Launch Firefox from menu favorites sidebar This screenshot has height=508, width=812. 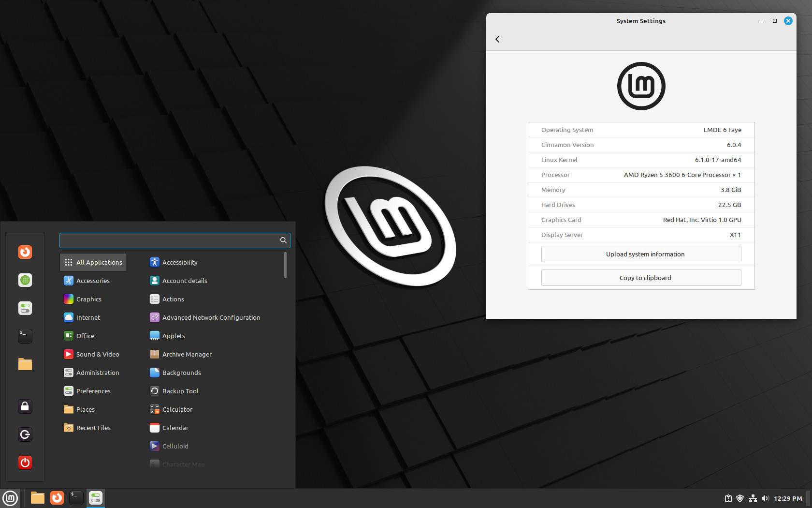25,252
